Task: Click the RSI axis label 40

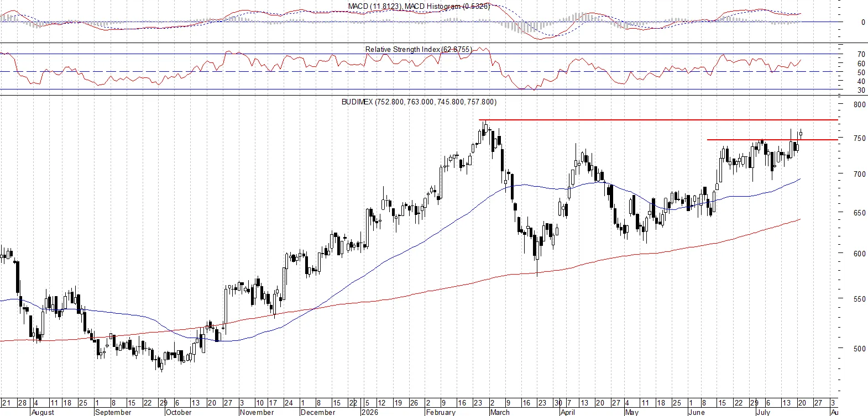Action: [861, 82]
